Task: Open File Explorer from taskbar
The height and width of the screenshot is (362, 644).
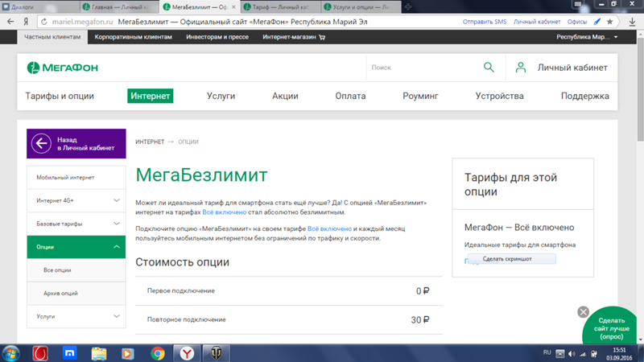Action: click(99, 353)
